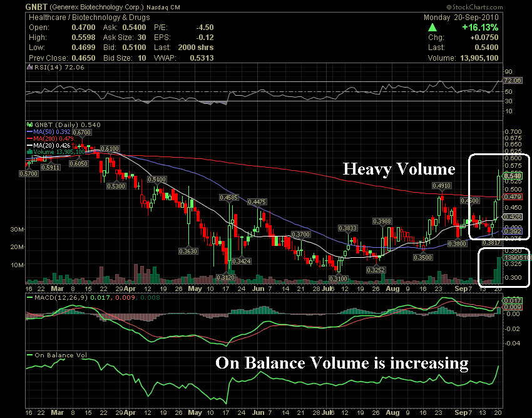Click the 0.3630 low price label
The width and height of the screenshot is (532, 418).
tap(188, 251)
